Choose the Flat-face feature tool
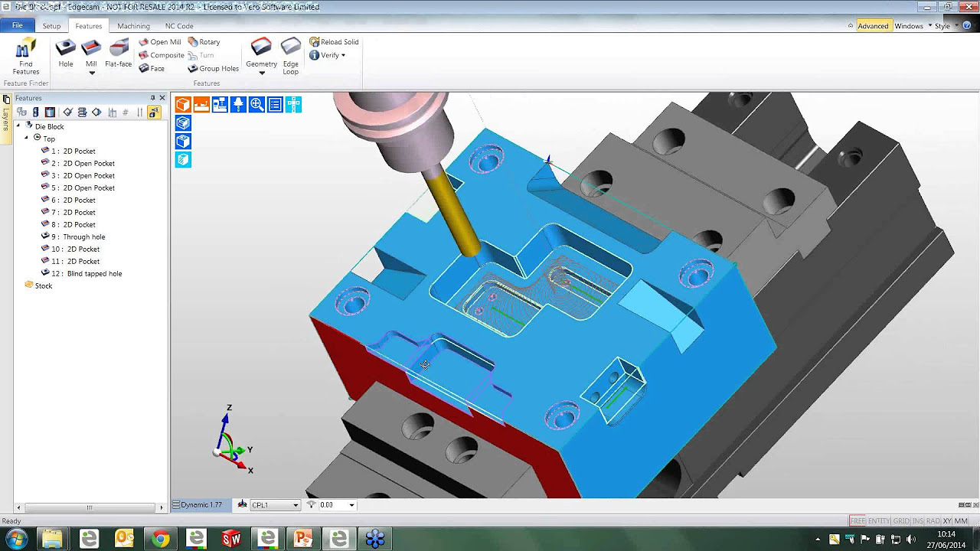Screen dimensions: 980x551 point(118,54)
